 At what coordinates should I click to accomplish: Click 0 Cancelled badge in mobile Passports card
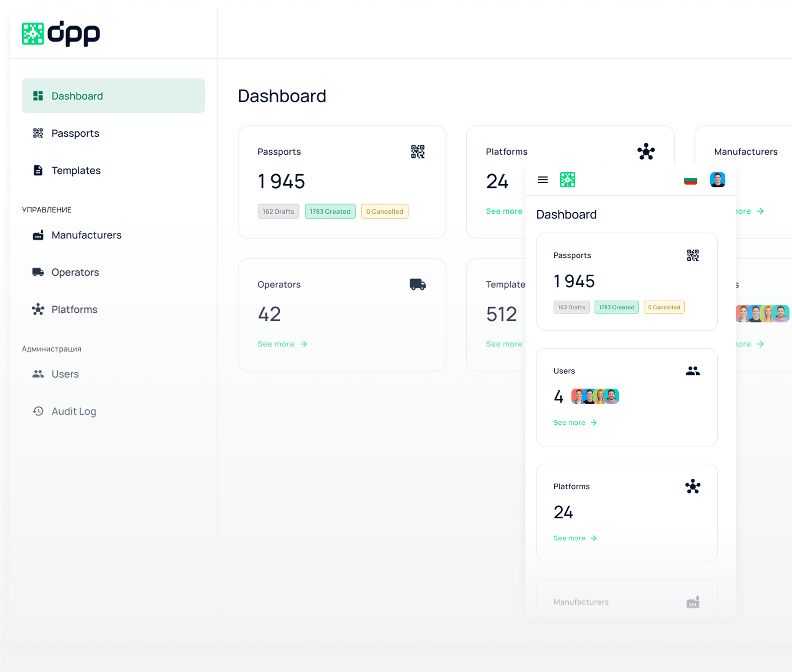coord(664,307)
